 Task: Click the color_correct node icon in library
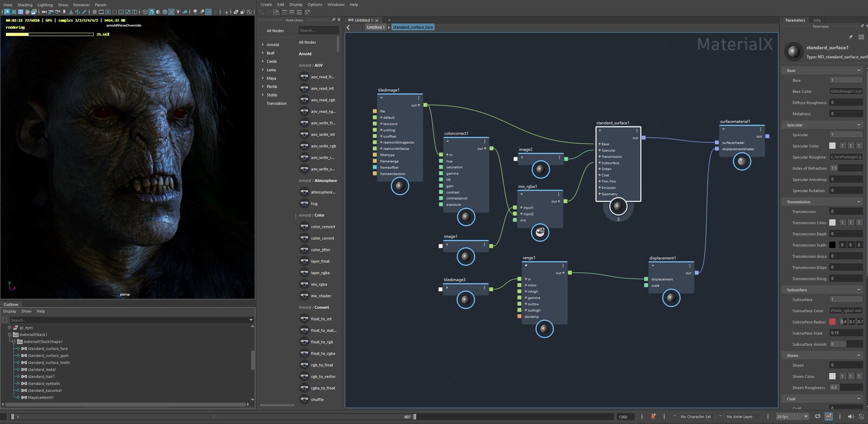coord(304,238)
